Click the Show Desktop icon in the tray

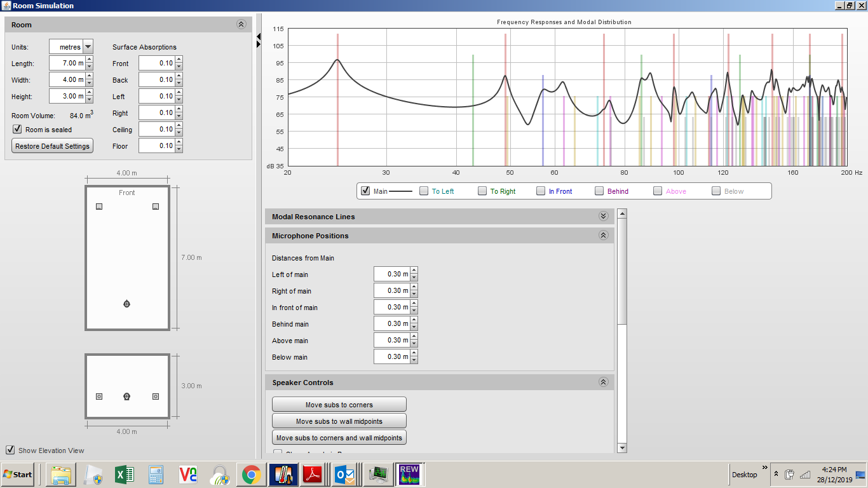(861, 475)
